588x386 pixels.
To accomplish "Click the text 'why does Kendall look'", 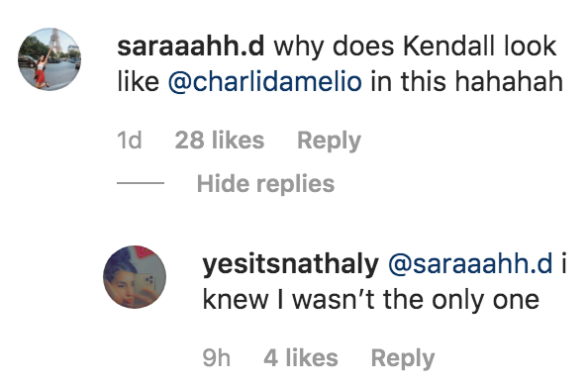I will 415,47.
